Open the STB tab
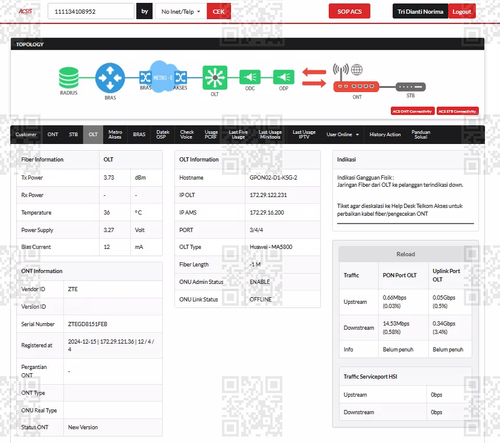This screenshot has height=443, width=500. [x=73, y=134]
